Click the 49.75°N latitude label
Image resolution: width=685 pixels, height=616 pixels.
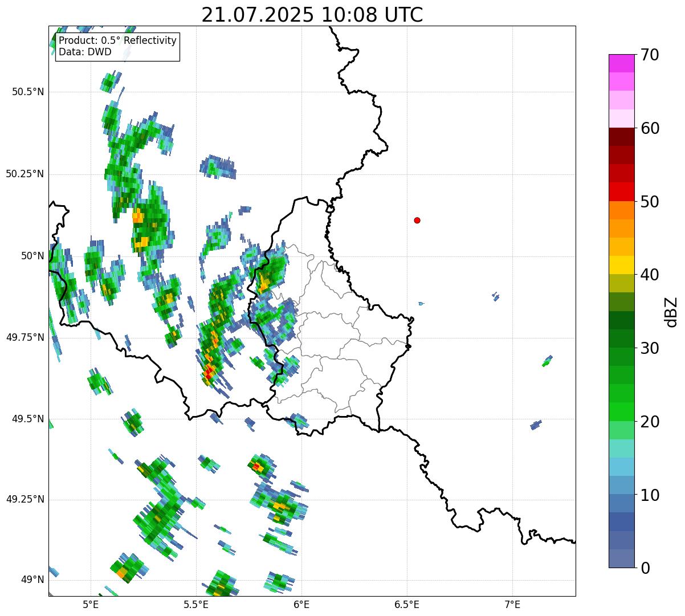(25, 337)
